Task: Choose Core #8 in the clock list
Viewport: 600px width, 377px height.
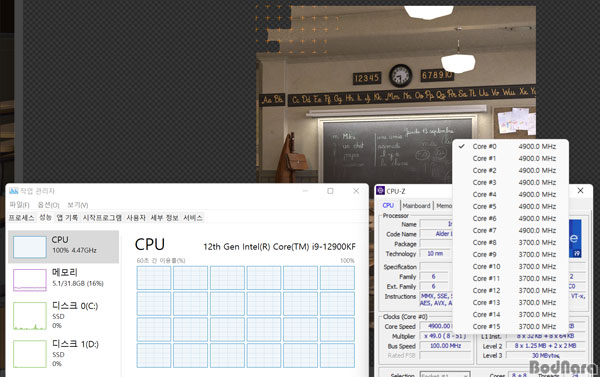Action: point(510,243)
